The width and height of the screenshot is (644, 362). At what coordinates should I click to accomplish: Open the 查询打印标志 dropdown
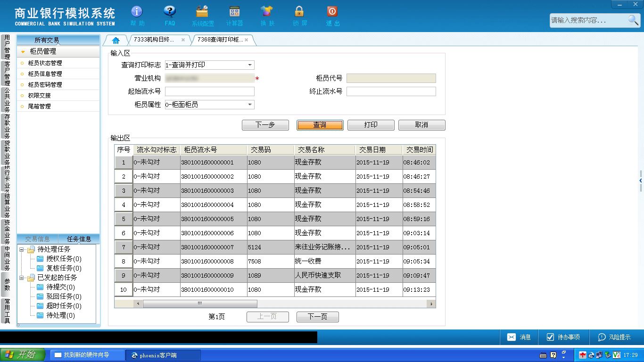point(250,65)
